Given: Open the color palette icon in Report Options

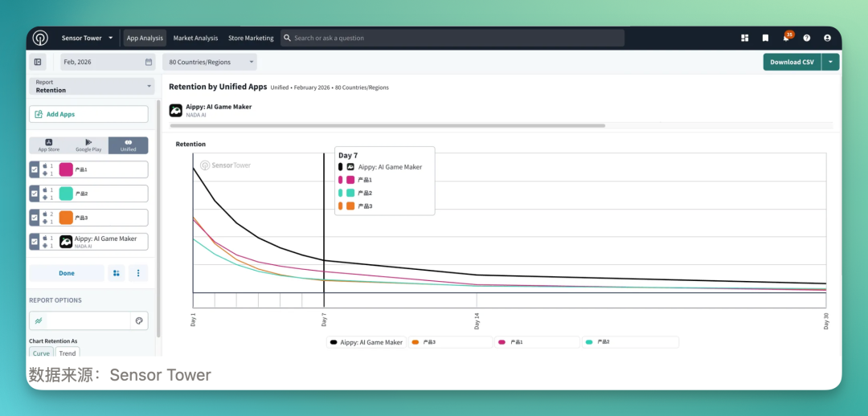Looking at the screenshot, I should point(139,320).
